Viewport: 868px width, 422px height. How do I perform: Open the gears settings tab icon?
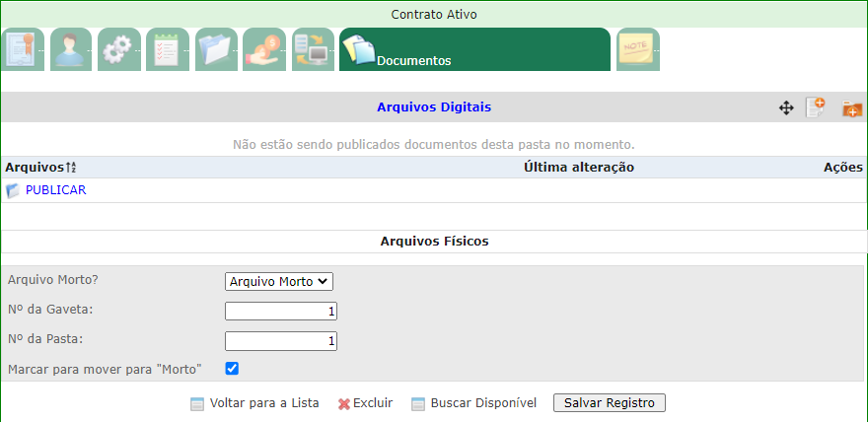(x=119, y=49)
